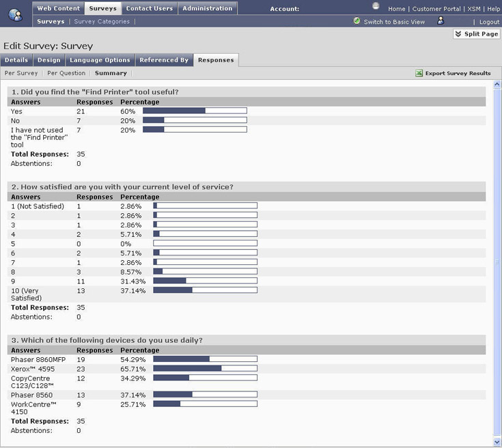Image resolution: width=502 pixels, height=448 pixels.
Task: Click the round account status icon
Action: (x=376, y=5)
